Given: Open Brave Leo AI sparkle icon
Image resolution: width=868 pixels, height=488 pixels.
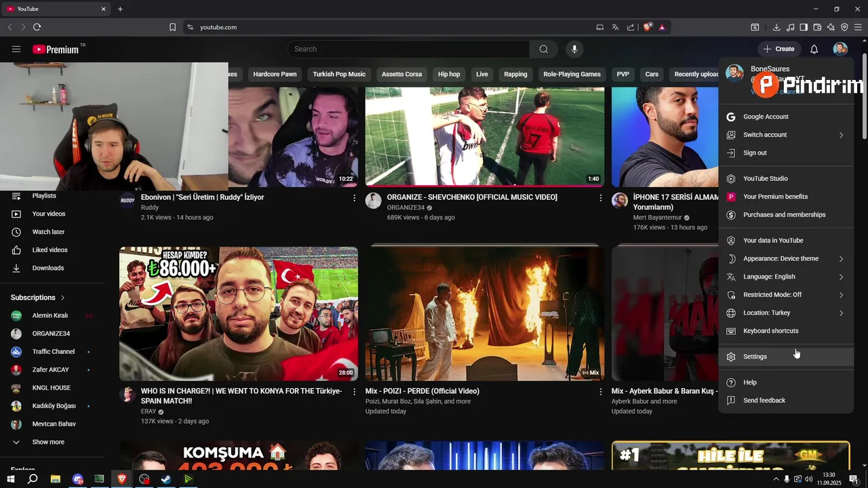Looking at the screenshot, I should tap(831, 27).
